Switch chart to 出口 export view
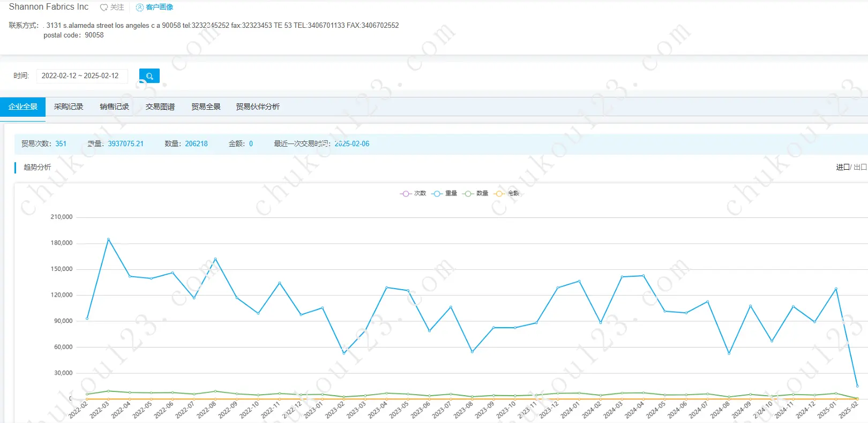The width and height of the screenshot is (868, 423). coord(860,168)
